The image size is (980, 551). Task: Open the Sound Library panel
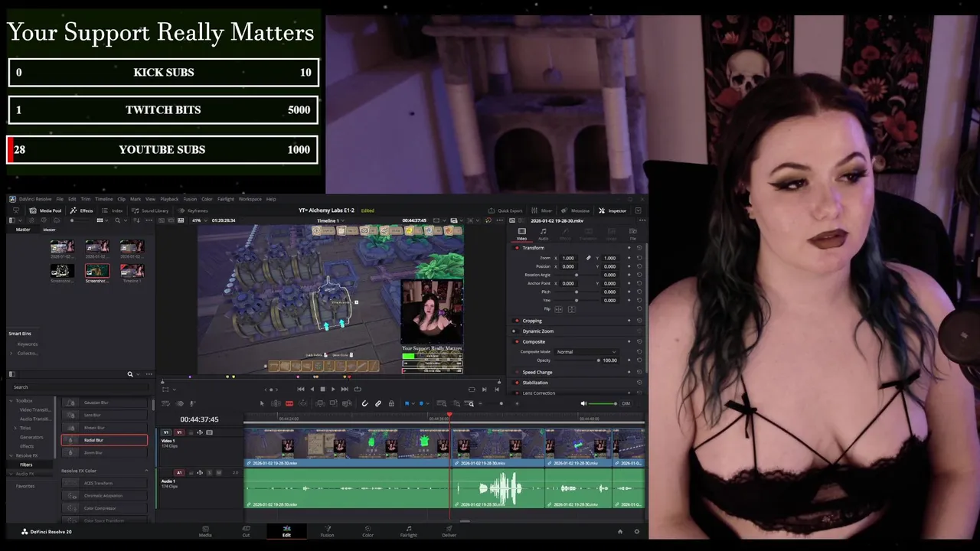point(150,210)
